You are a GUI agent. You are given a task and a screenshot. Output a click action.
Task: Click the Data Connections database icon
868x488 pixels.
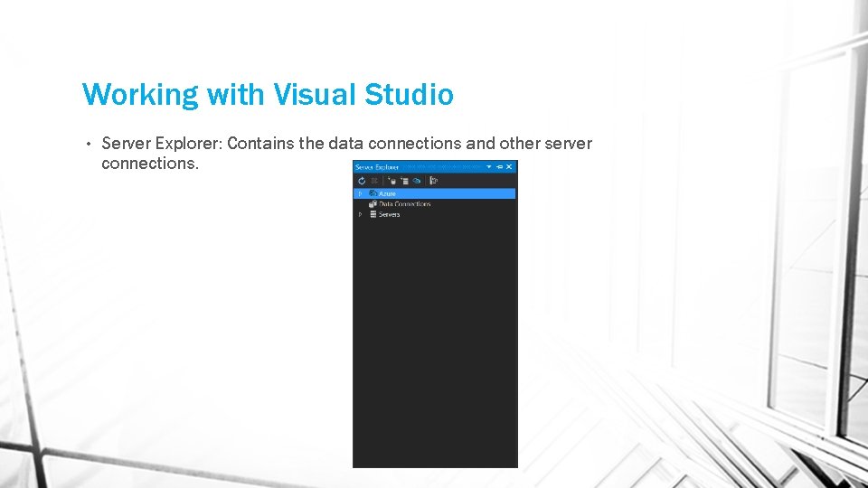373,204
